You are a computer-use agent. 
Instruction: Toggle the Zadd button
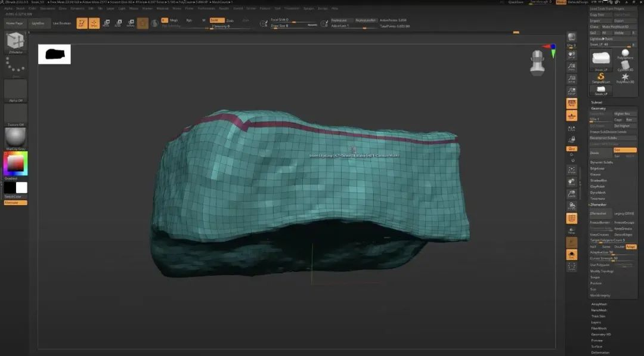[x=217, y=20]
